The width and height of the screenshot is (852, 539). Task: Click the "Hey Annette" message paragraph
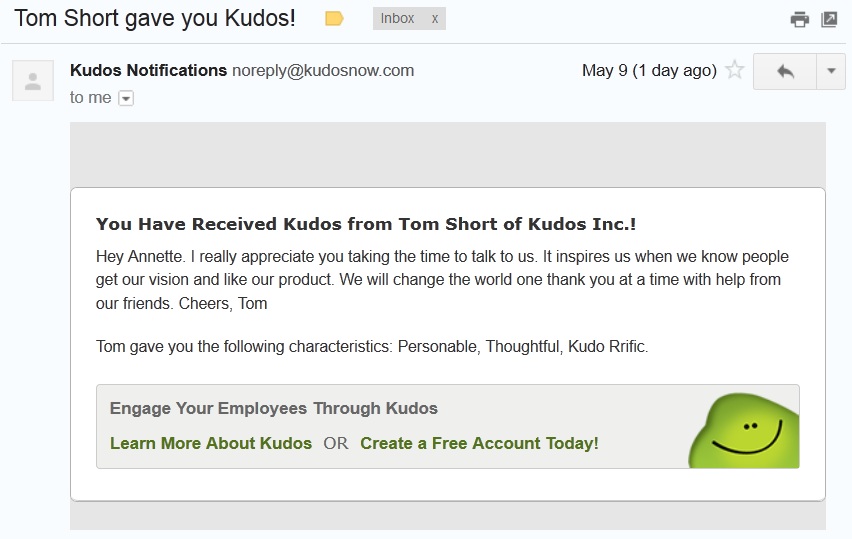(442, 280)
